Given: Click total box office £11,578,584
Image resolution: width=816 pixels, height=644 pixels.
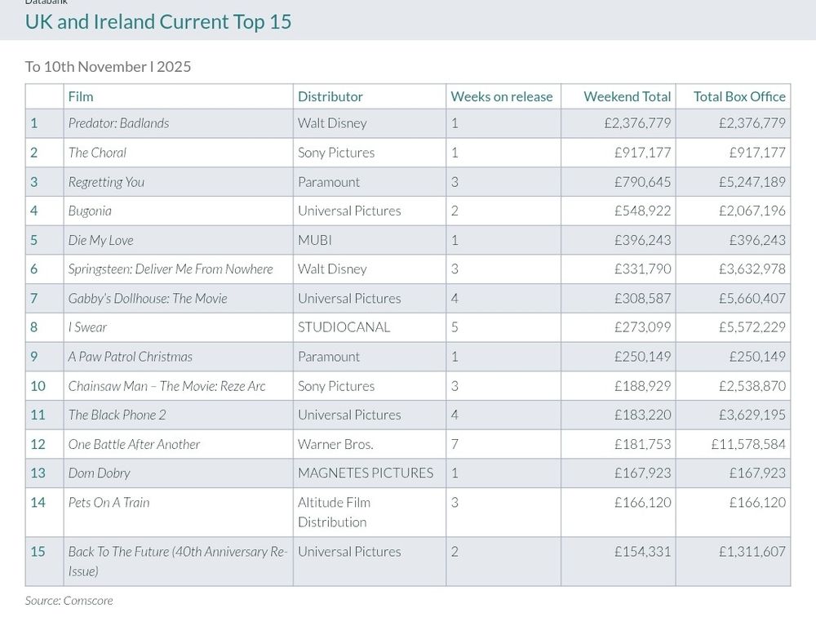Looking at the screenshot, I should coord(748,444).
